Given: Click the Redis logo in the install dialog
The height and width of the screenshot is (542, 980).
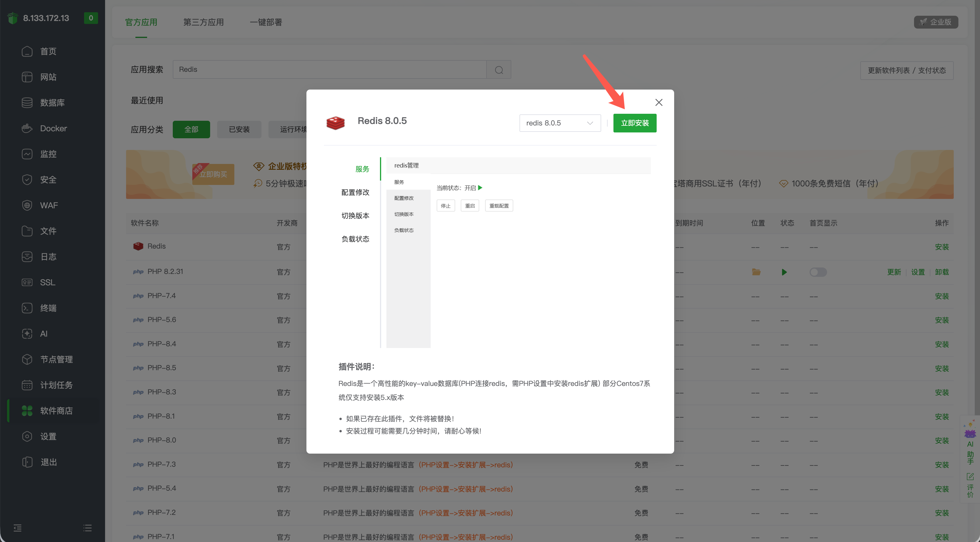Looking at the screenshot, I should pyautogui.click(x=336, y=123).
